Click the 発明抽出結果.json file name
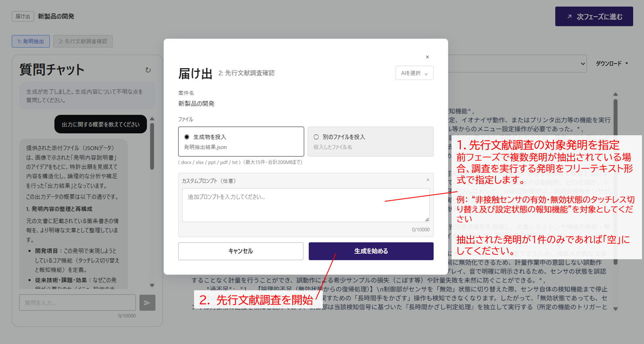 (x=205, y=147)
